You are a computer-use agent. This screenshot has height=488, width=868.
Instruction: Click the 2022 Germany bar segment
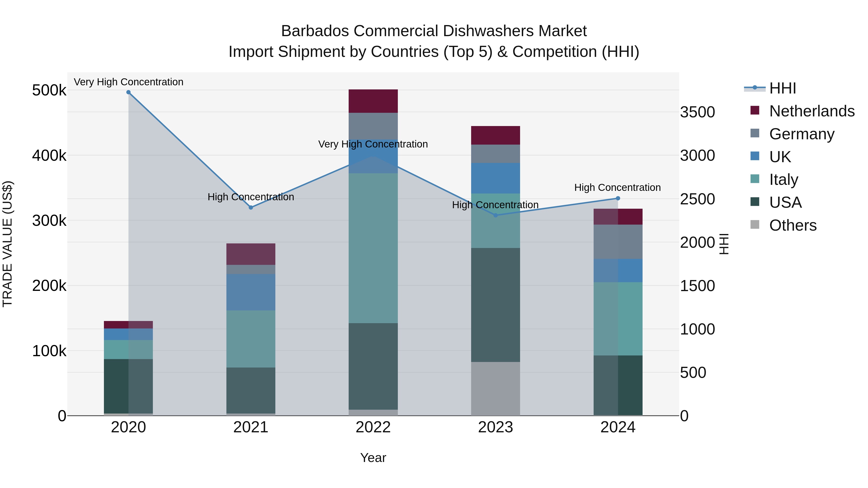point(373,126)
